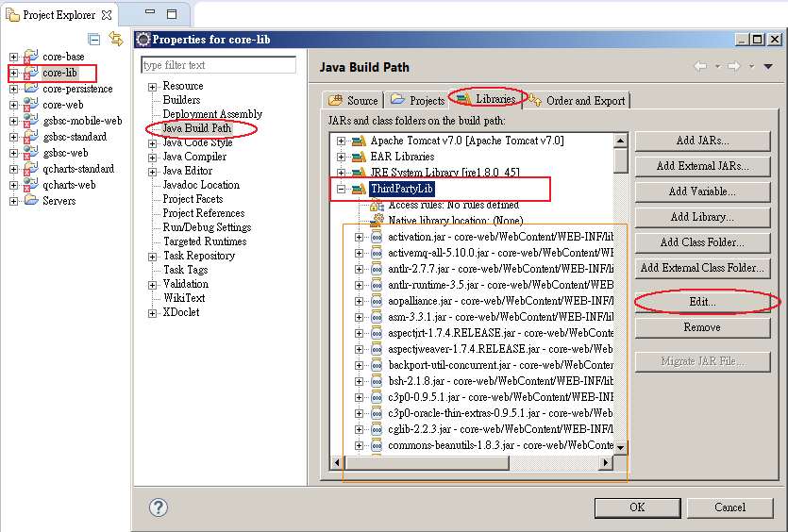Expand the Java Code Style preference node
This screenshot has width=788, height=532.
(153, 143)
